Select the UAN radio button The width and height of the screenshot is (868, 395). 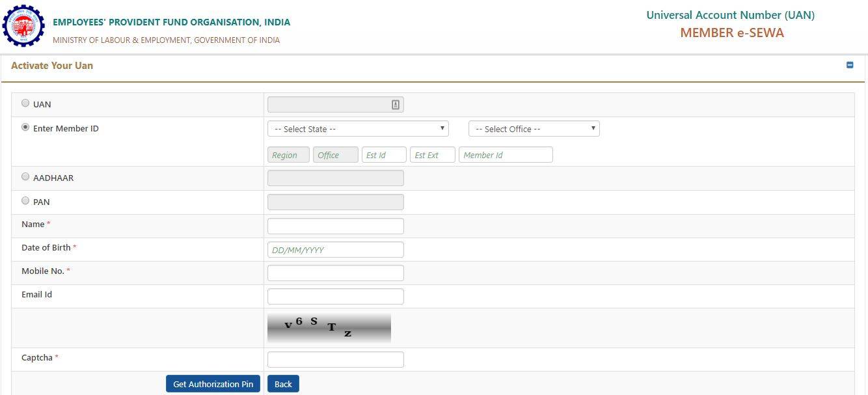[25, 103]
